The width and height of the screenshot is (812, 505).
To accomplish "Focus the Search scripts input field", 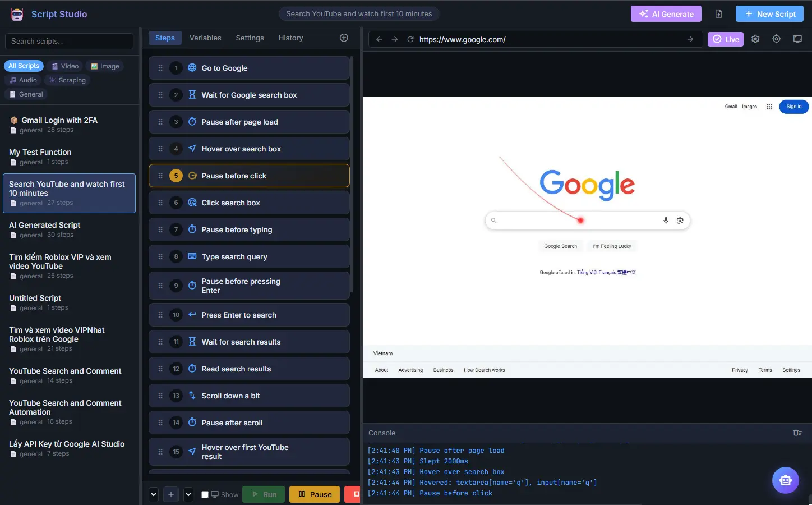I will (x=69, y=41).
